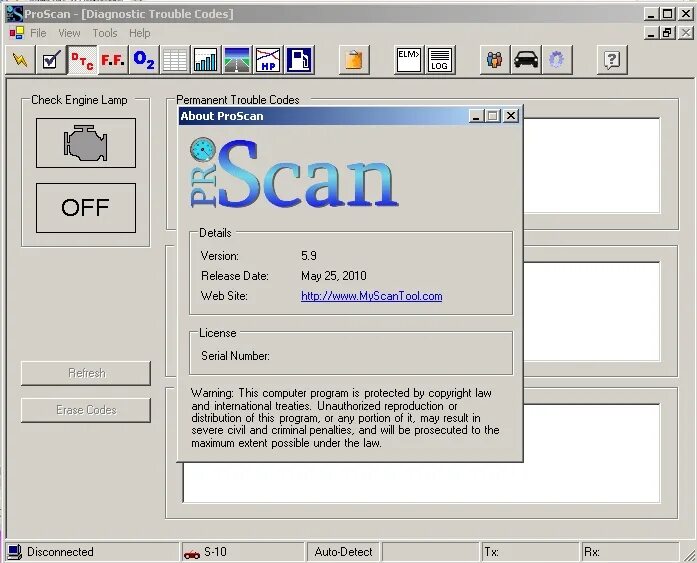Open the fuel pump economy icon
The height and width of the screenshot is (563, 697).
coord(299,60)
